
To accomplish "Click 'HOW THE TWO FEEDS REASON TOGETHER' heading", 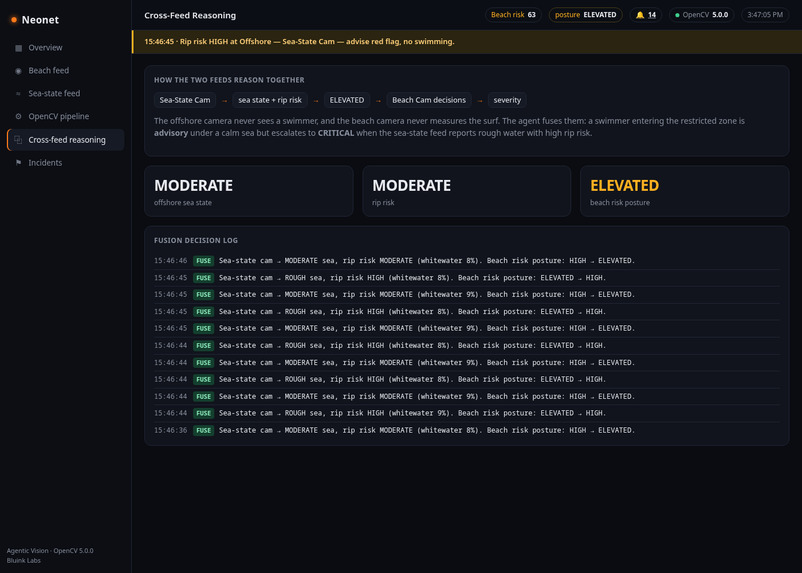I will pos(229,80).
